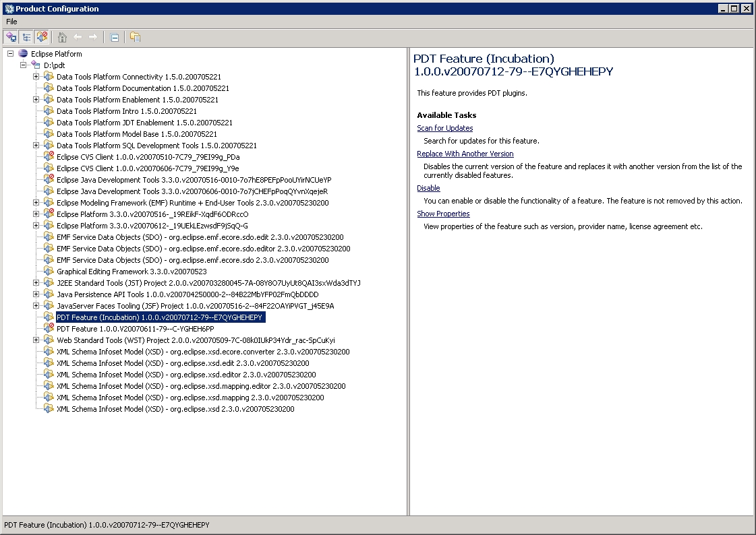Click XSD ecore.converter feature icon
Screen dimensions: 756x535
click(x=49, y=352)
